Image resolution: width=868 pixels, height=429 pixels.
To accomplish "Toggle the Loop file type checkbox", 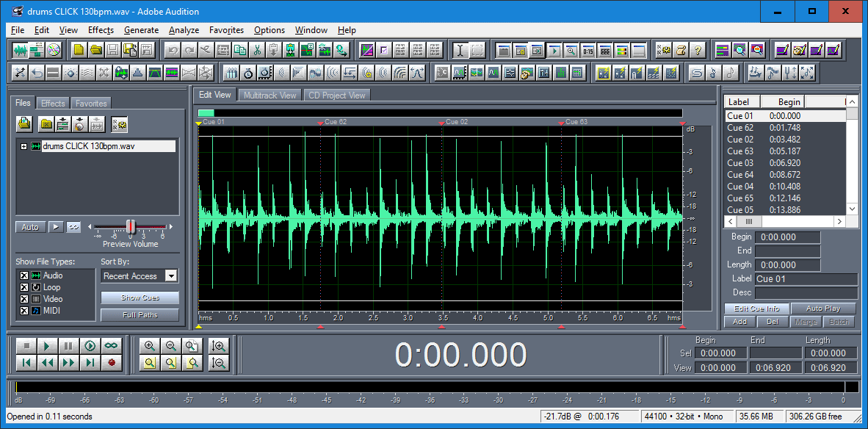I will click(23, 287).
